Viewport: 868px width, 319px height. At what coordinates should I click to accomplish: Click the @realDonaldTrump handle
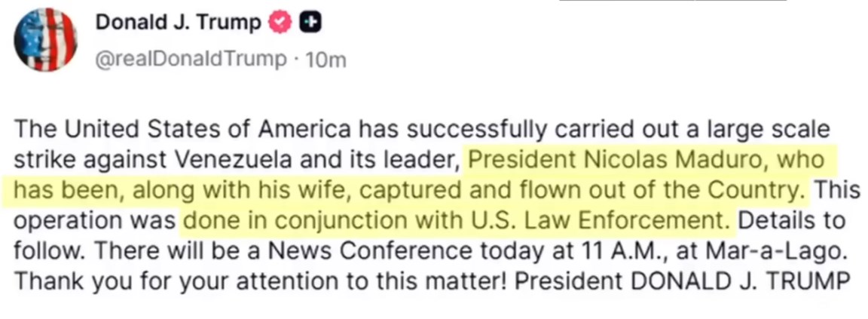coord(191,60)
